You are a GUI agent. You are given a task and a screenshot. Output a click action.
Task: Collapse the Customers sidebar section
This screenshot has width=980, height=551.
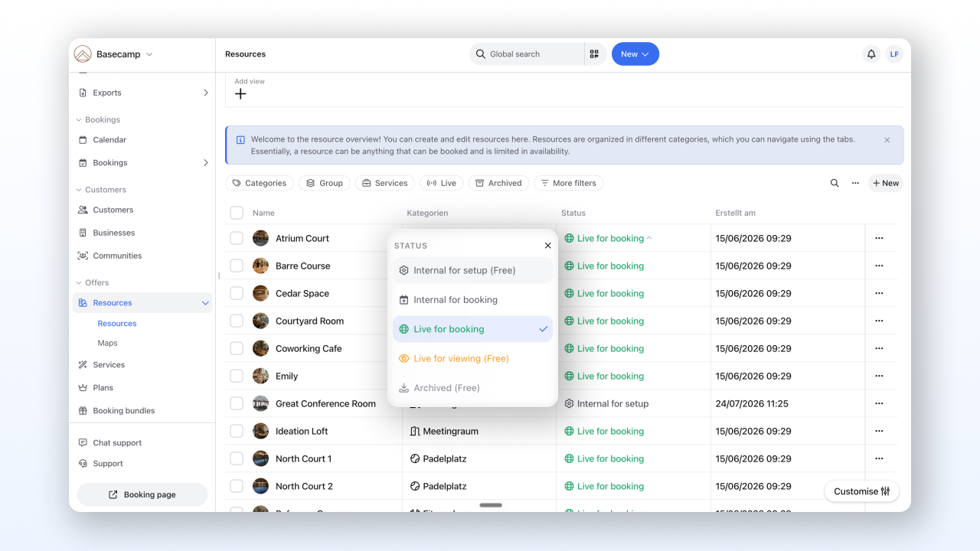100,190
